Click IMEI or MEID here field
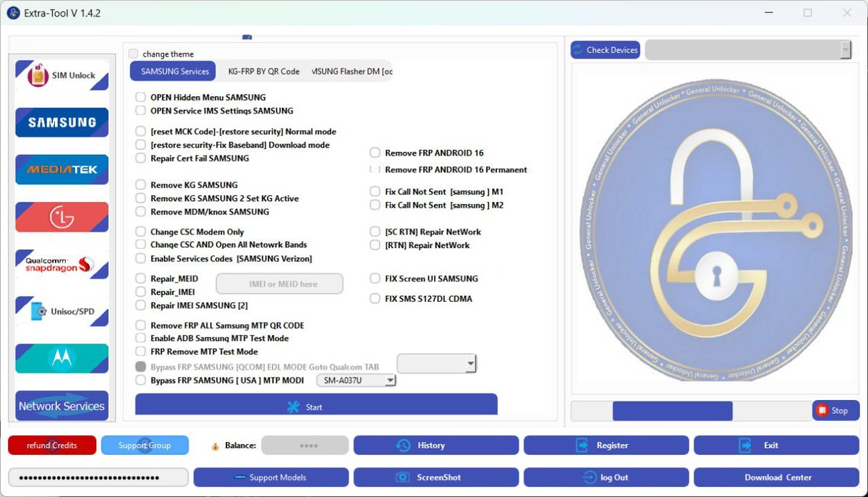 coord(280,284)
